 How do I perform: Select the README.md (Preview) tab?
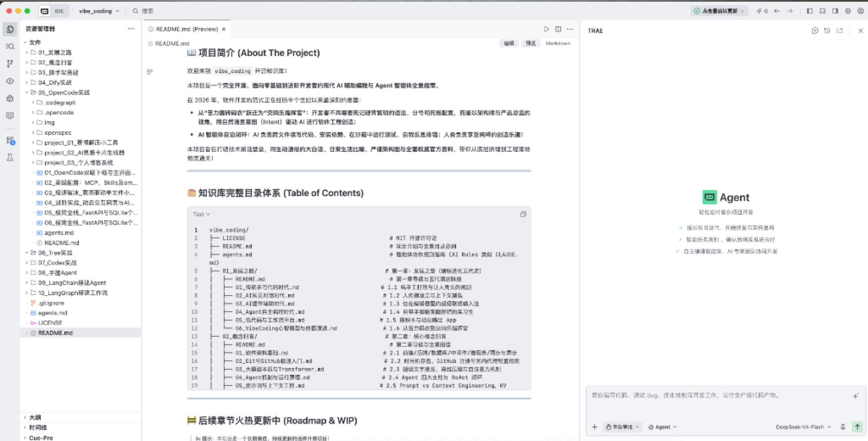(186, 29)
